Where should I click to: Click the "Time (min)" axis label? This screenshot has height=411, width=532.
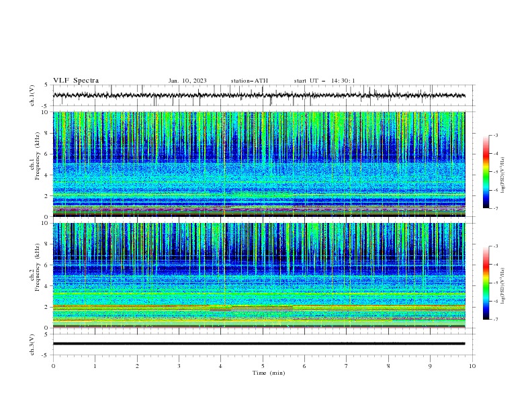[269, 373]
